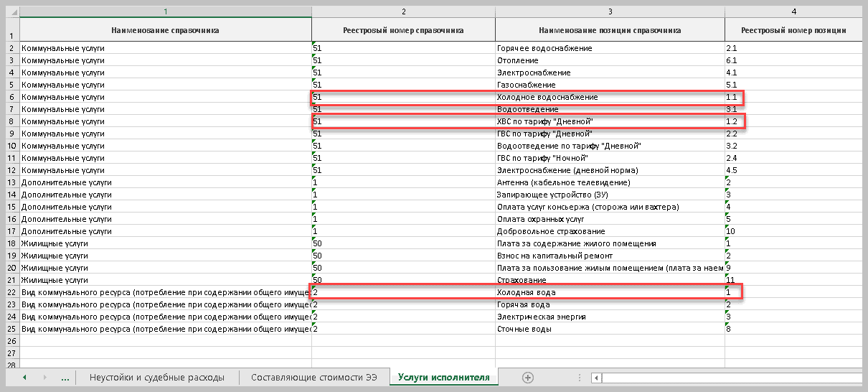This screenshot has height=392, width=868.
Task: Click the next sheet navigation arrow
Action: (44, 377)
